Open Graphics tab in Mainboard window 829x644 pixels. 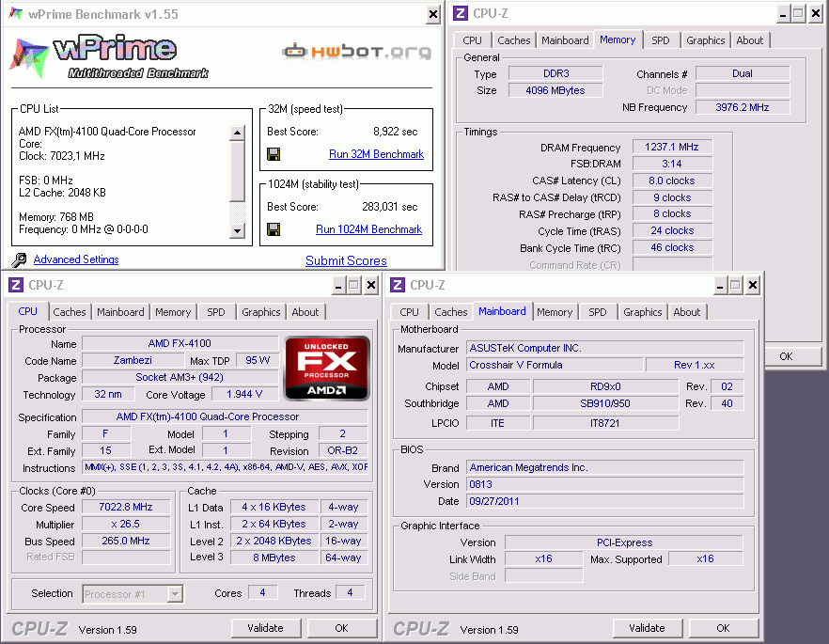pos(642,312)
